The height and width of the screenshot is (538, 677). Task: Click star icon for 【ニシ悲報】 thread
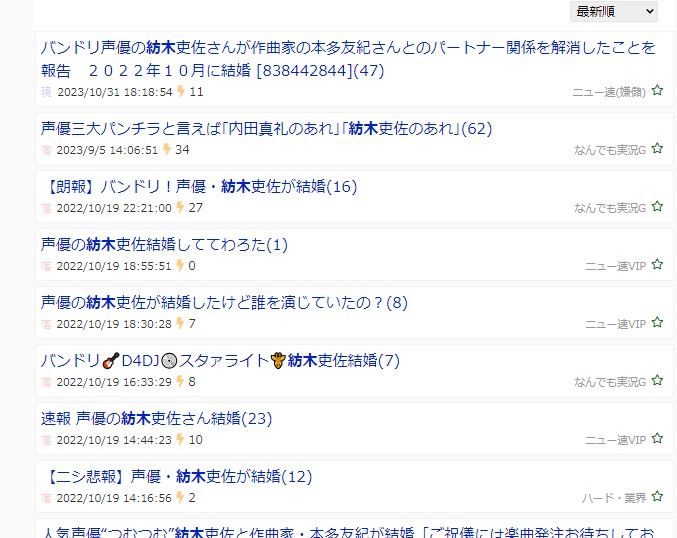point(657,497)
